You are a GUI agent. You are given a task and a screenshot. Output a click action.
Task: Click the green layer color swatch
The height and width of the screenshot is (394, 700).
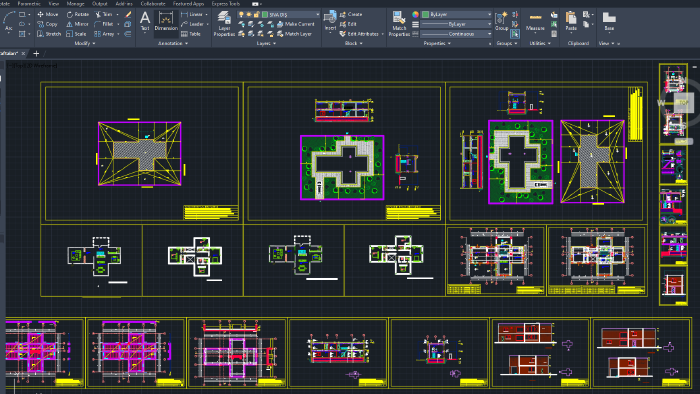pos(265,15)
